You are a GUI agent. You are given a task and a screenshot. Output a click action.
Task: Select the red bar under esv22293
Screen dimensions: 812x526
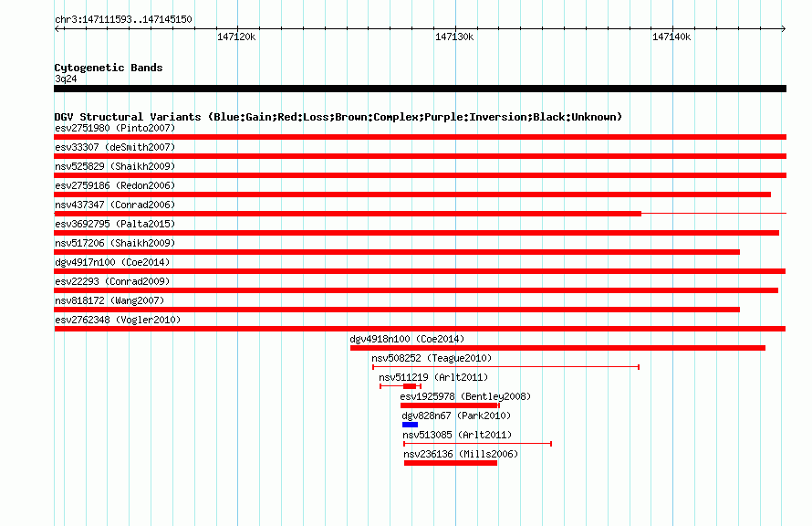pyautogui.click(x=416, y=290)
